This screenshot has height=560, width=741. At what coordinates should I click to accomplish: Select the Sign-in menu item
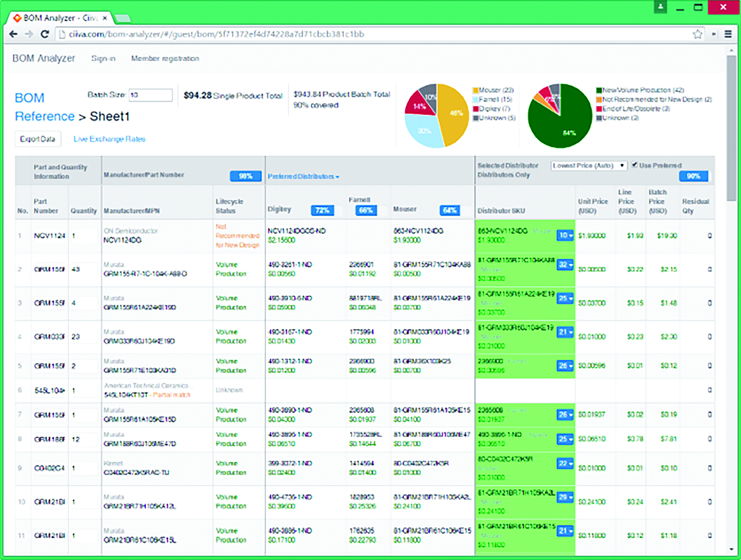tap(103, 58)
